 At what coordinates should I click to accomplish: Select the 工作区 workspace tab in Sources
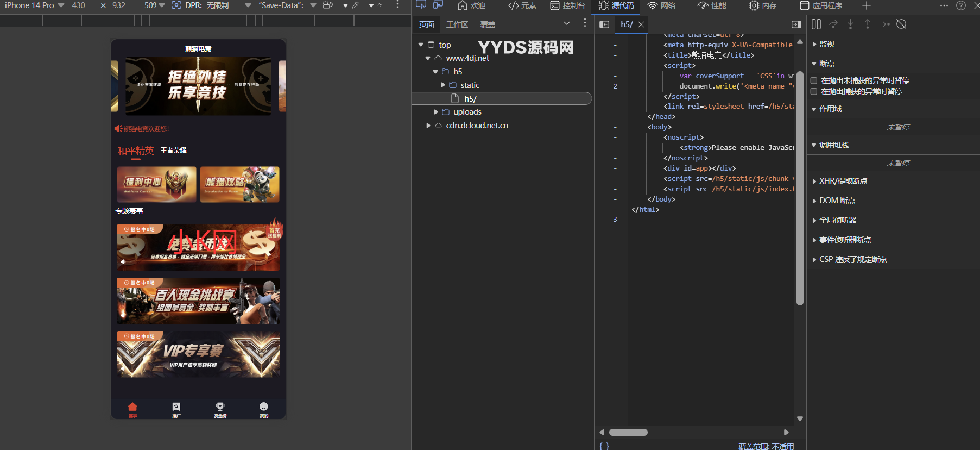[x=457, y=24]
